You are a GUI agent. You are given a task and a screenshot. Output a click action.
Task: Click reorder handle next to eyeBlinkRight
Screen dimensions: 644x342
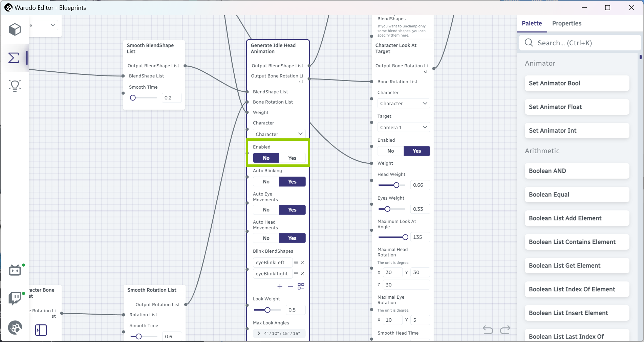click(296, 274)
